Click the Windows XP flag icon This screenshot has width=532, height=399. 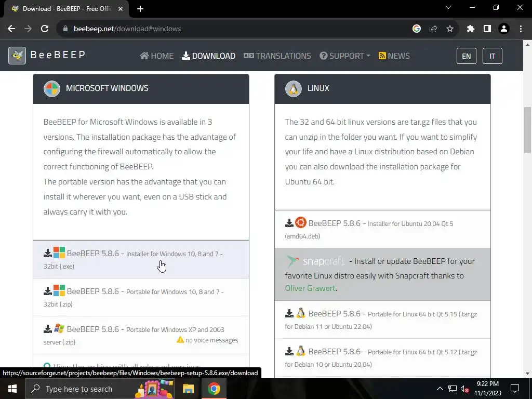(x=59, y=328)
